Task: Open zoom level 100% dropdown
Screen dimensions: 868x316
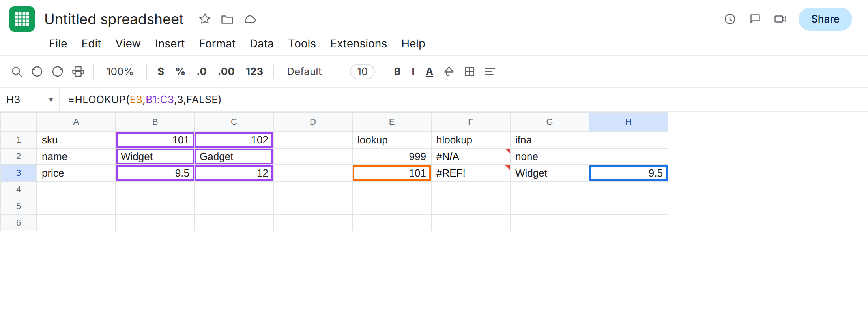Action: [120, 71]
